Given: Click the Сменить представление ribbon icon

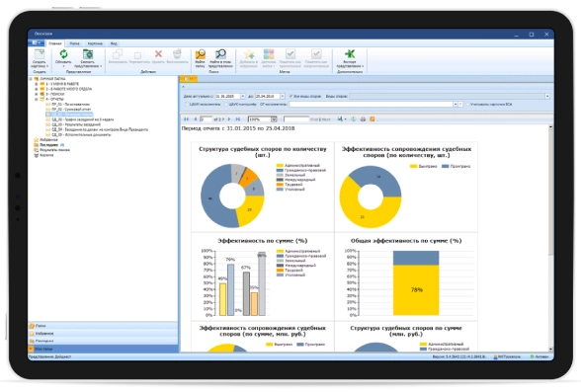Looking at the screenshot, I should click(x=88, y=54).
